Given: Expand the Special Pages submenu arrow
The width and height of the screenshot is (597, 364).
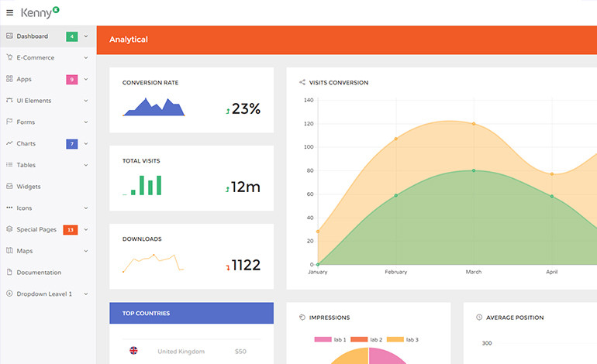Looking at the screenshot, I should [x=86, y=230].
